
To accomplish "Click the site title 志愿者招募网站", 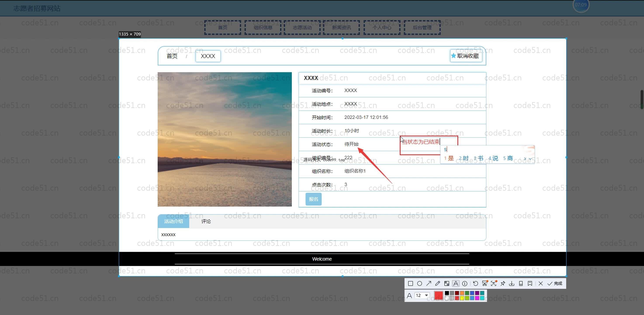I will (x=37, y=8).
